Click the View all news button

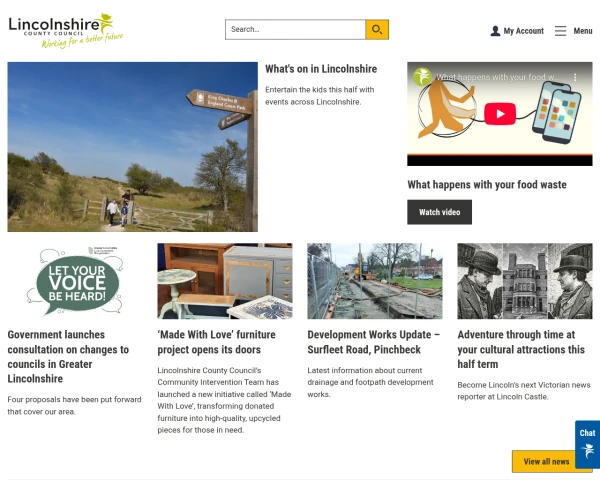click(x=546, y=462)
